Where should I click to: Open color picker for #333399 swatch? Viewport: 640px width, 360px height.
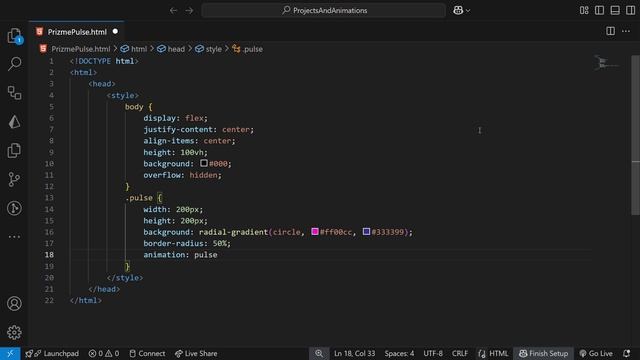click(366, 231)
